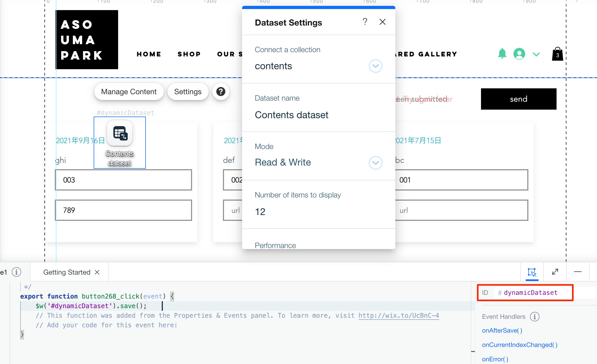Expand the code panel to full size
The image size is (597, 364).
pyautogui.click(x=555, y=272)
